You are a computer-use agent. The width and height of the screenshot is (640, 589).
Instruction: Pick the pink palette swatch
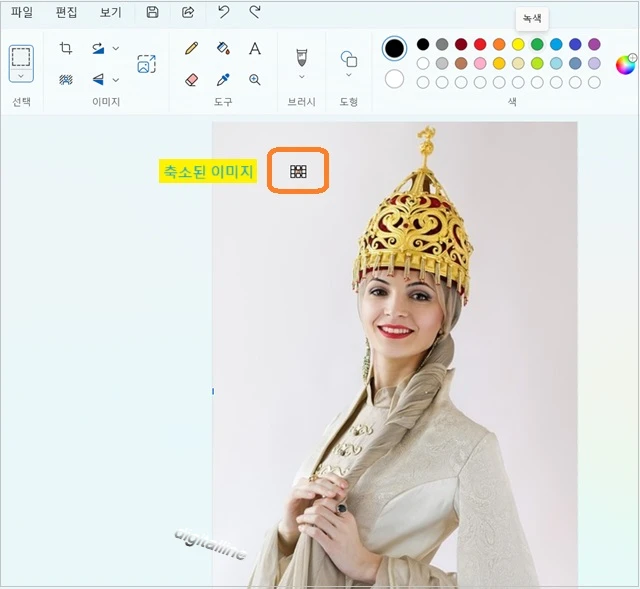(480, 63)
